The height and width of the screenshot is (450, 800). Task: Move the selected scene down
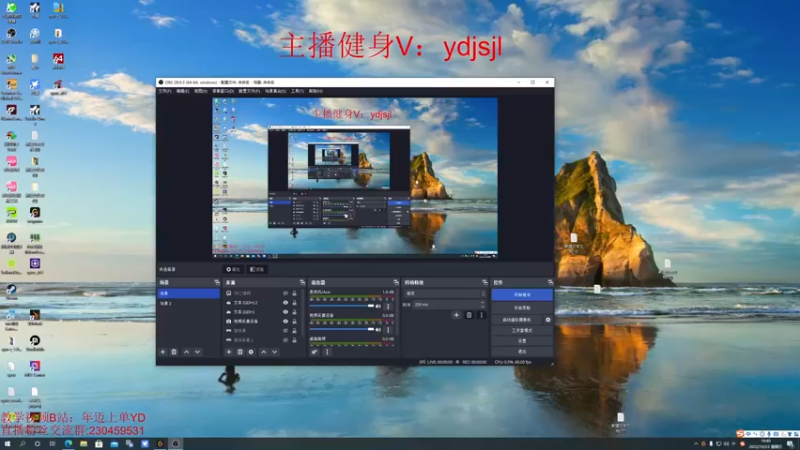pyautogui.click(x=197, y=352)
